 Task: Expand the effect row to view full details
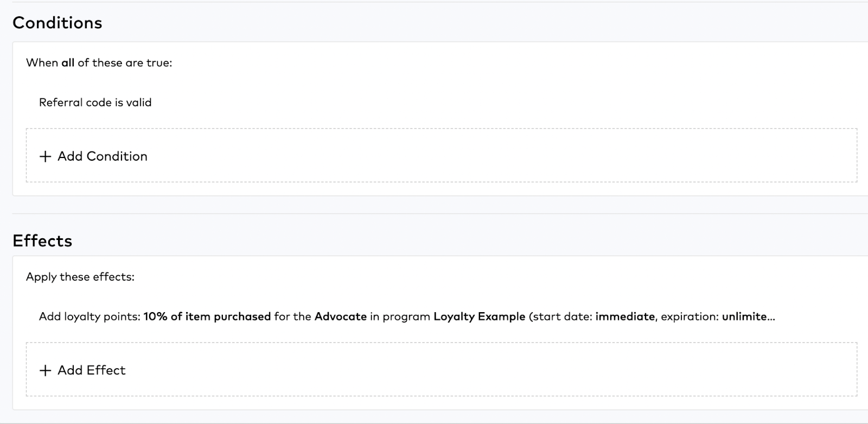pyautogui.click(x=407, y=316)
